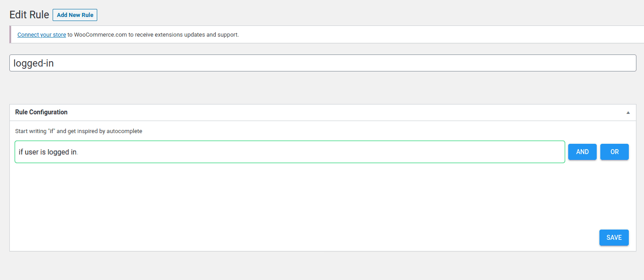Image resolution: width=644 pixels, height=280 pixels.
Task: Click the word 'user' in the rule condition
Action: click(x=32, y=152)
